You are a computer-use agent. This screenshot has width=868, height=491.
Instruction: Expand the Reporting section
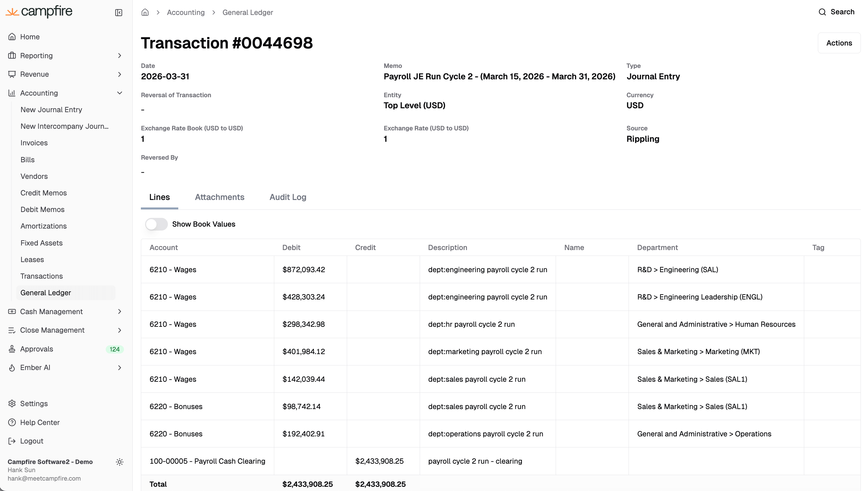click(120, 55)
